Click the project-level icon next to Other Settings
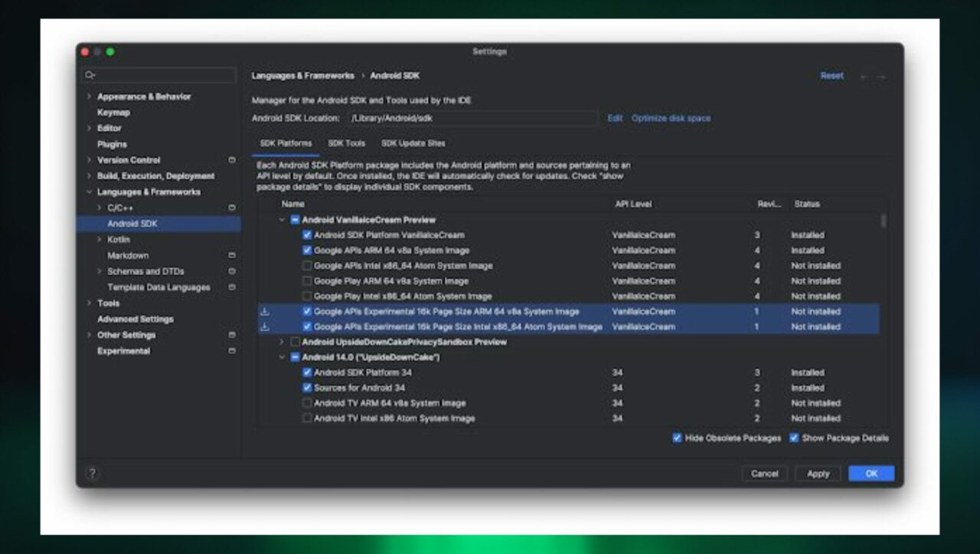The height and width of the screenshot is (554, 980). click(x=232, y=335)
